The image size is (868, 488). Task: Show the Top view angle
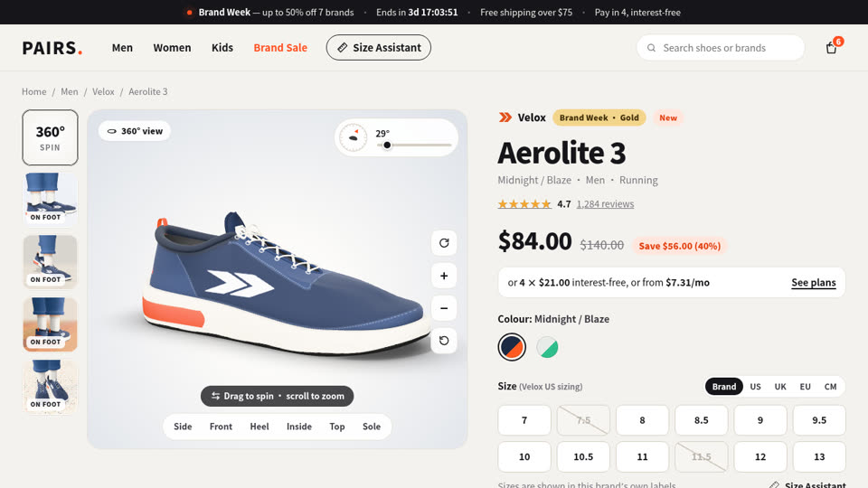[x=337, y=427]
